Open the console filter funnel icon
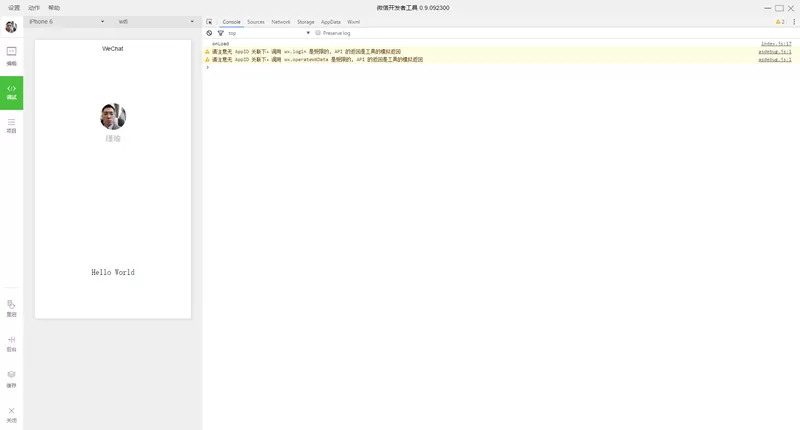This screenshot has width=800, height=430. 220,33
